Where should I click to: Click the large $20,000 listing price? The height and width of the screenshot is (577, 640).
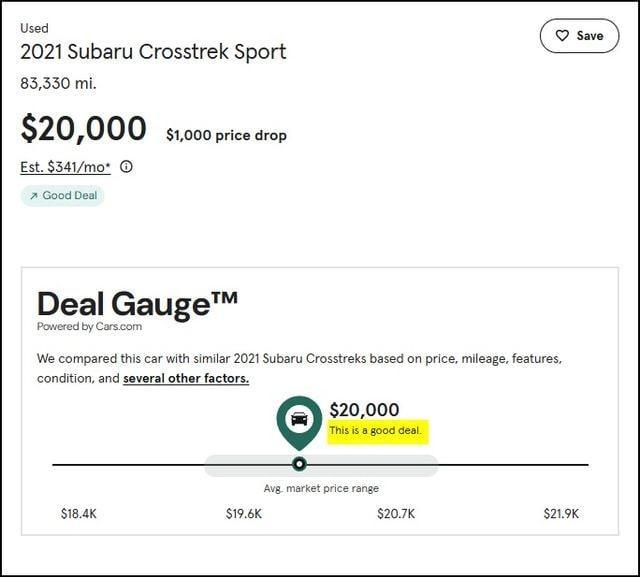click(83, 129)
